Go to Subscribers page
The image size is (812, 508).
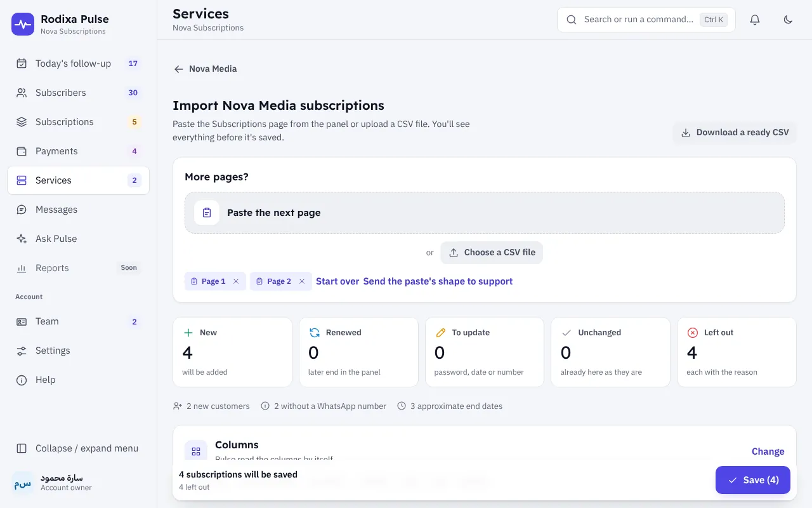(78, 93)
